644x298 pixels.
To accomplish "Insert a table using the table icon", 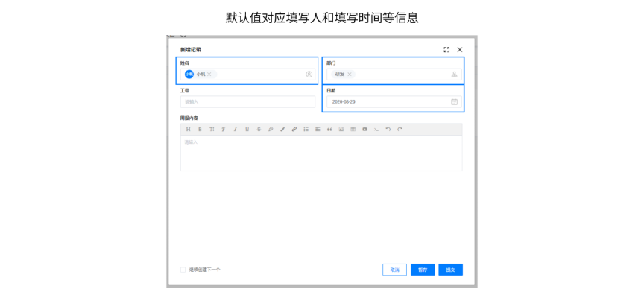I will 353,129.
